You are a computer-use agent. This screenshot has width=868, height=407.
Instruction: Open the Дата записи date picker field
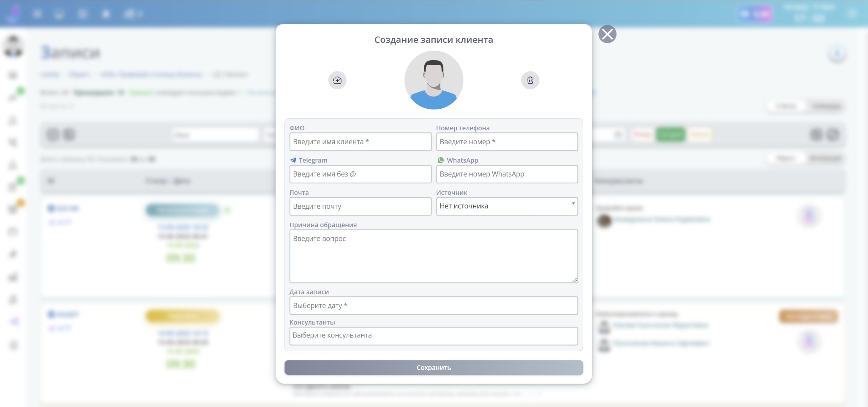(434, 306)
